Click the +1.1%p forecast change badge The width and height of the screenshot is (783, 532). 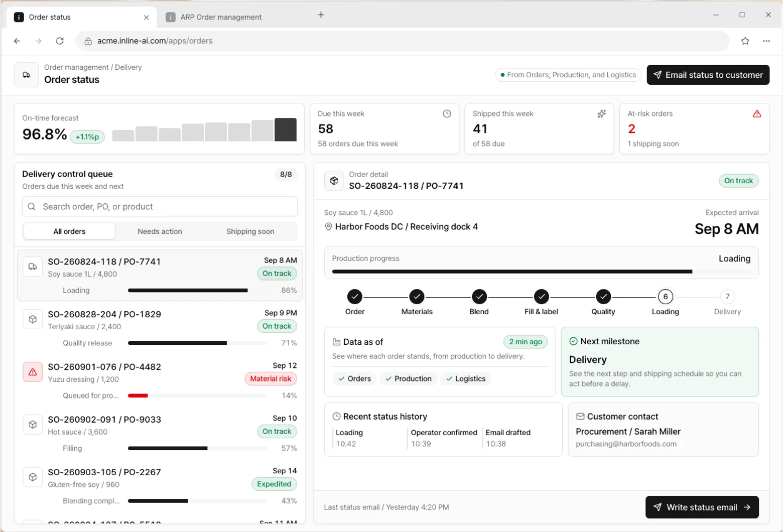pos(87,137)
